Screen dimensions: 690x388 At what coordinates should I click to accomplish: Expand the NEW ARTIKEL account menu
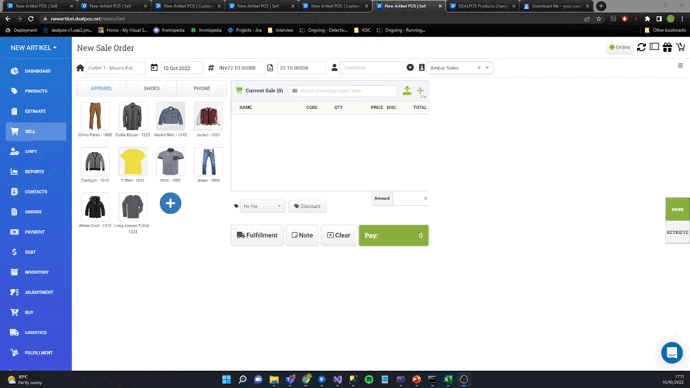pyautogui.click(x=33, y=48)
